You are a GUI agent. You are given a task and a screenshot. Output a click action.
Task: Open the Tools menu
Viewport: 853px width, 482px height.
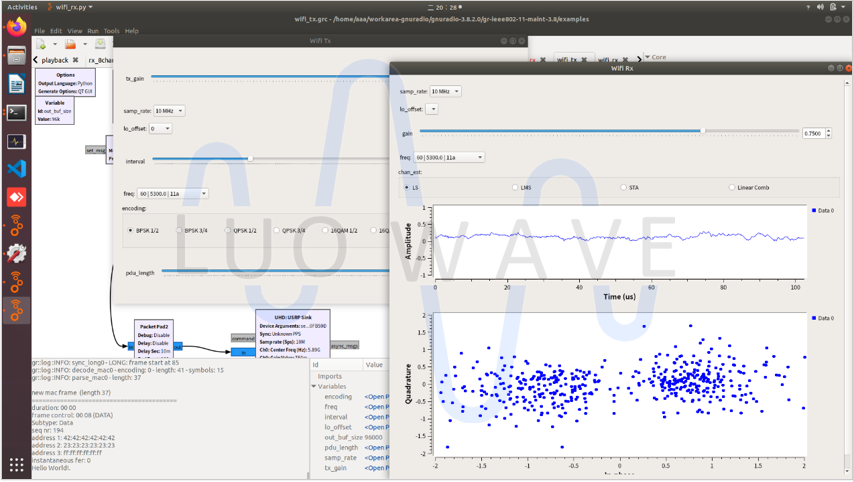(111, 31)
